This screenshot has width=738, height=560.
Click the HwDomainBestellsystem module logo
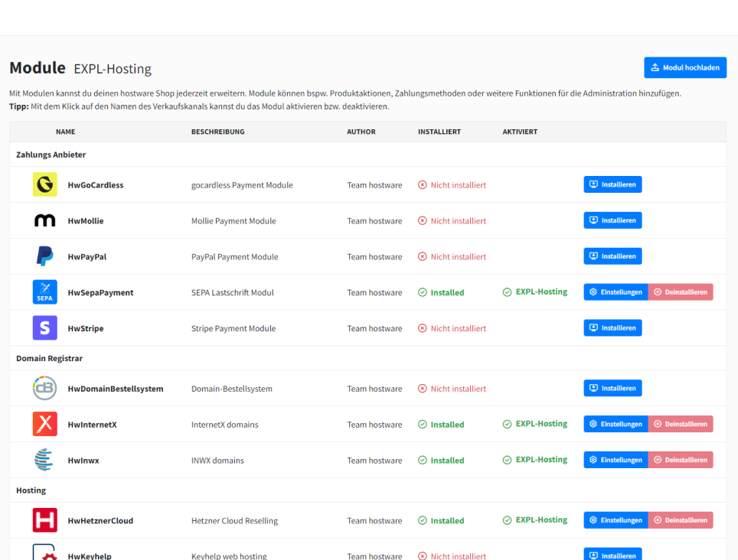pyautogui.click(x=44, y=388)
